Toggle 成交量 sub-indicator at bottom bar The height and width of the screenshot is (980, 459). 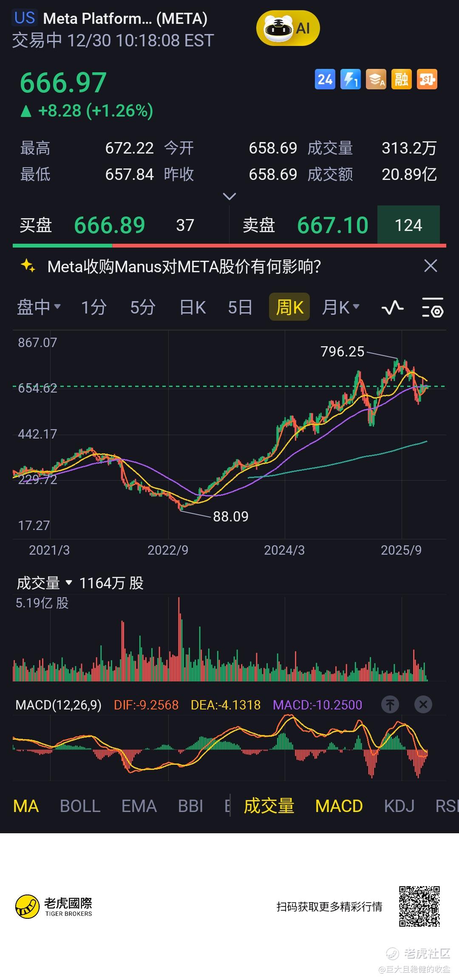pyautogui.click(x=269, y=806)
